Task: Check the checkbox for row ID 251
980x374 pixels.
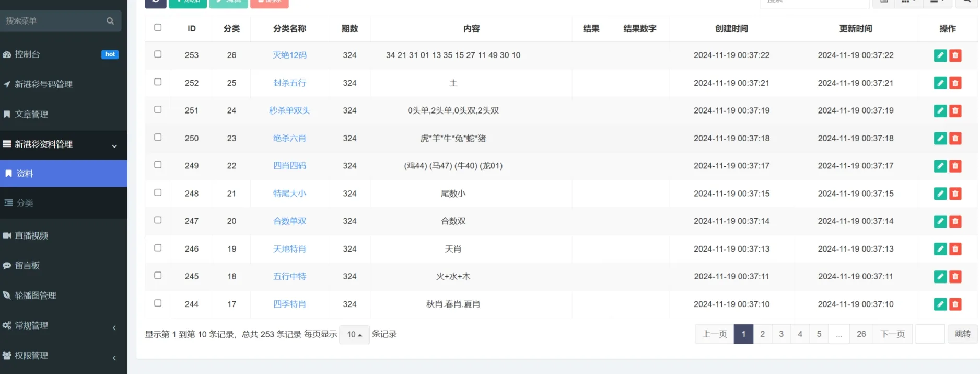Action: 158,109
